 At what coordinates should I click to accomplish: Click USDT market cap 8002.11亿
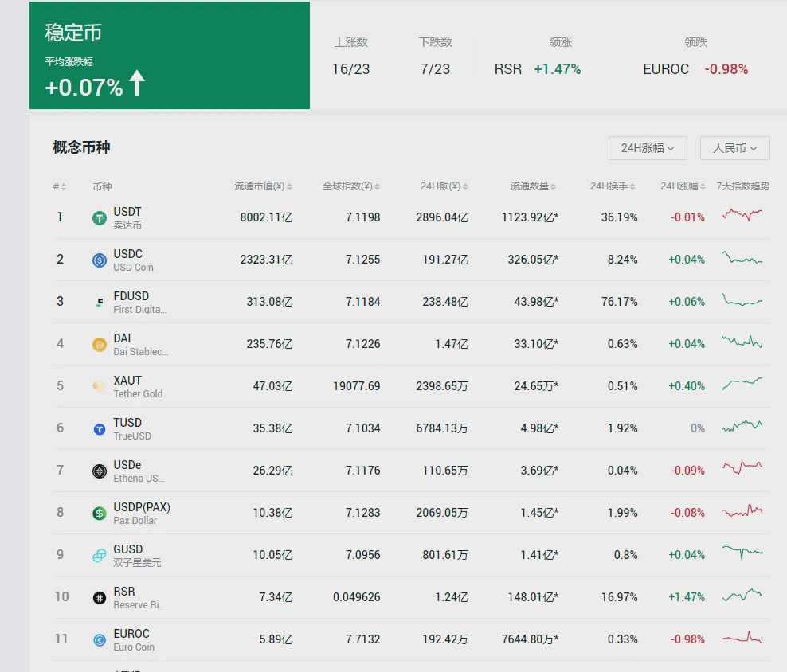(266, 217)
